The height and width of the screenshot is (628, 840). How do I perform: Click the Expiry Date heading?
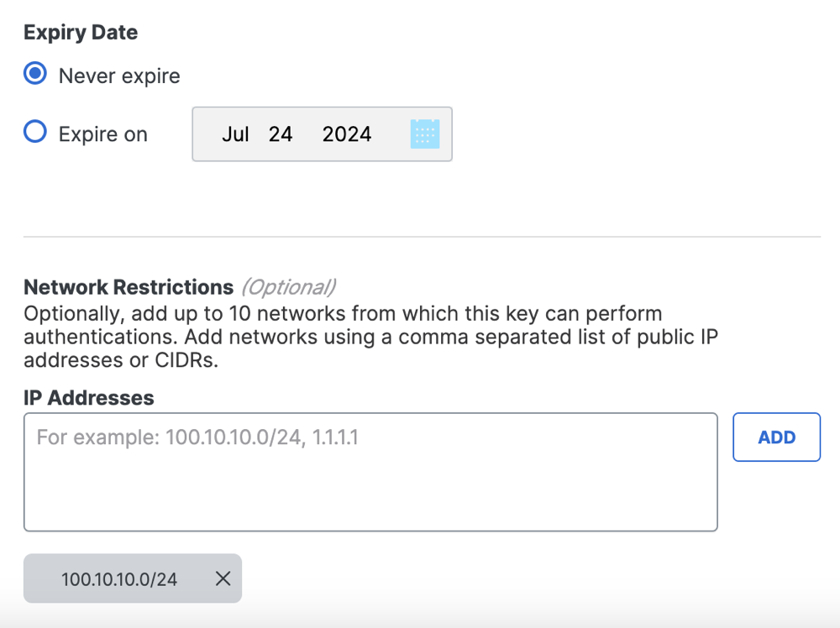coord(81,32)
